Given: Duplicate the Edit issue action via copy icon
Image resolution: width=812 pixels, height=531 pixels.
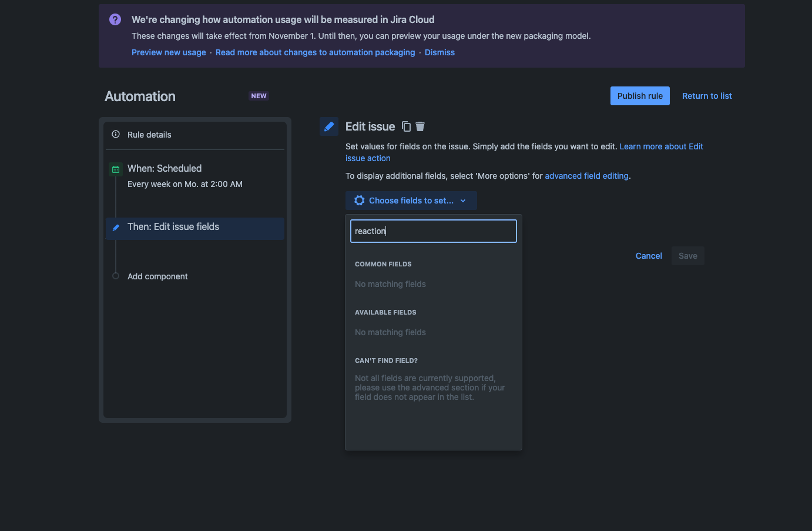Looking at the screenshot, I should click(406, 126).
